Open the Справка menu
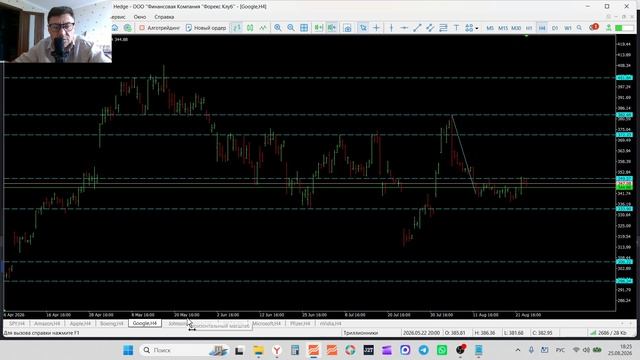Screen dimensions: 640x360 [x=164, y=17]
